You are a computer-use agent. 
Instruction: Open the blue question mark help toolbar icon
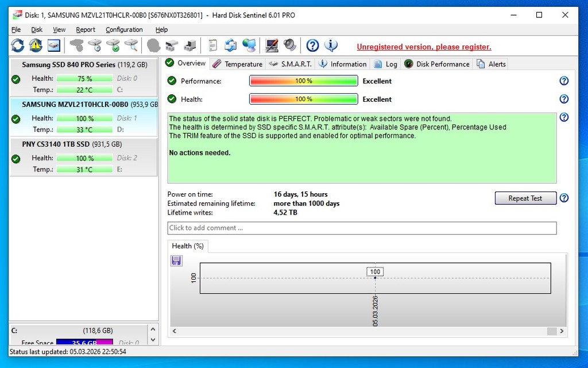[x=312, y=45]
